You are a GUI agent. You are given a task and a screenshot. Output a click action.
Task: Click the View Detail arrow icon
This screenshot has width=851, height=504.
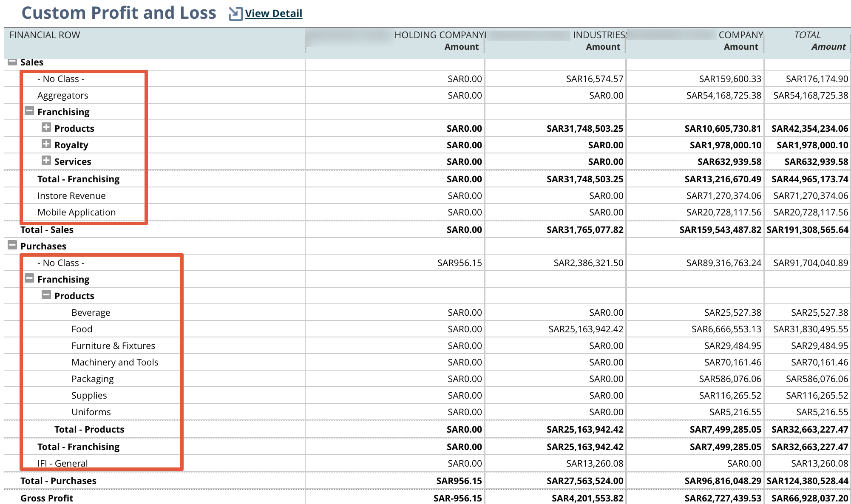pos(235,14)
